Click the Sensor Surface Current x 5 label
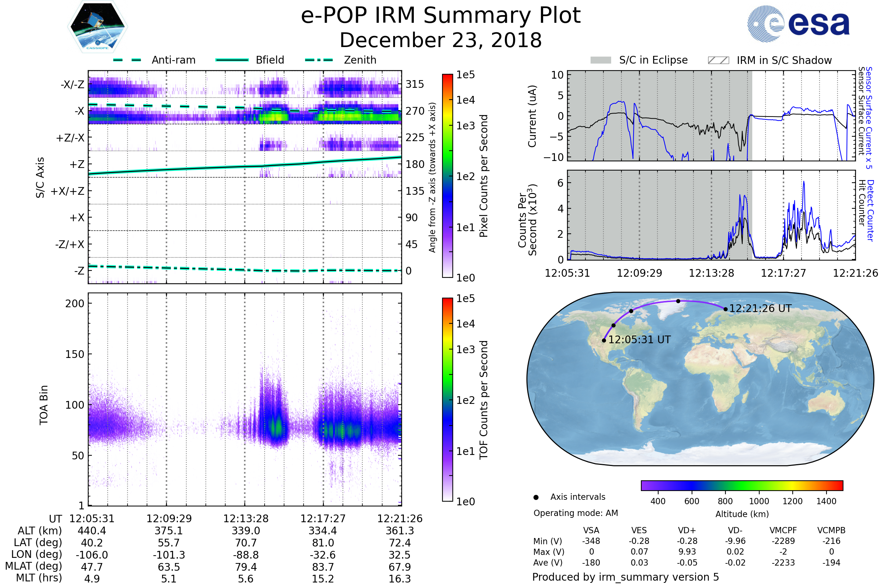Screen dimensions: 882x588 (x=869, y=118)
